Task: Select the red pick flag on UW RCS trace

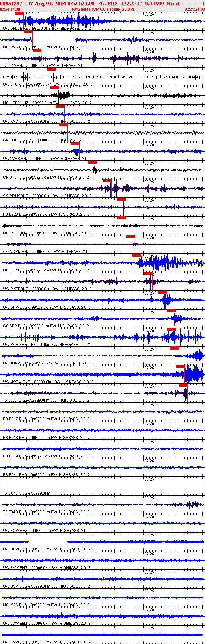Action: (171, 329)
